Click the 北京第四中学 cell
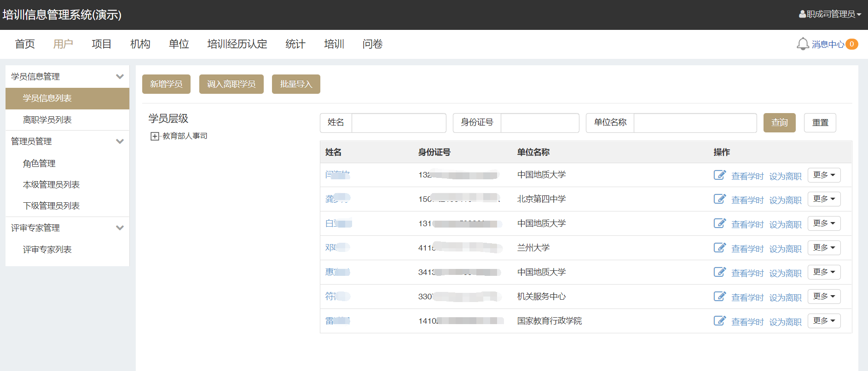The width and height of the screenshot is (868, 371). pyautogui.click(x=542, y=199)
